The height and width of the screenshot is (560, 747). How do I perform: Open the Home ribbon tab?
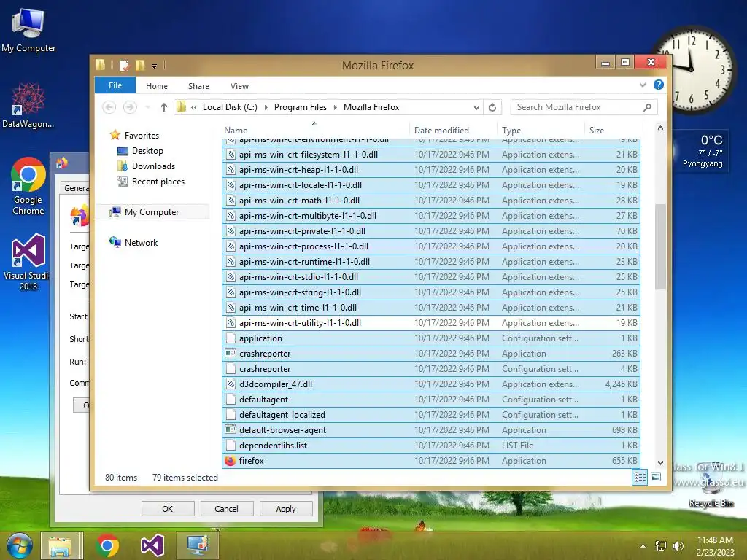[x=157, y=86]
